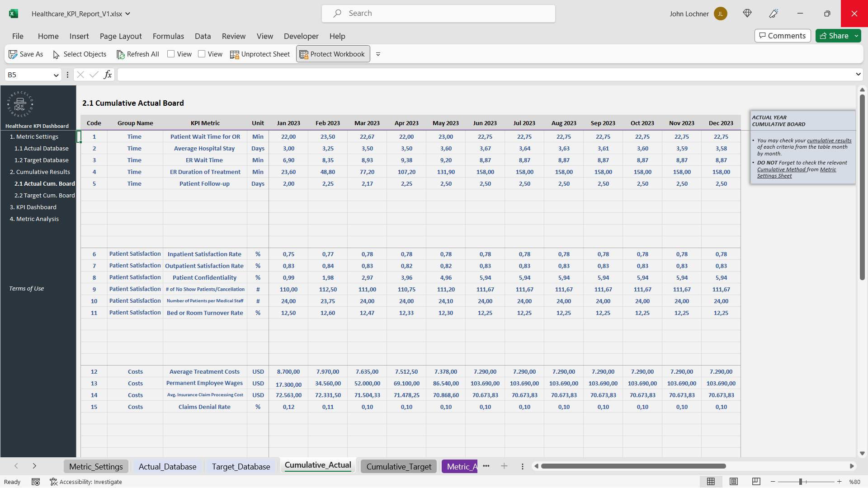
Task: Toggle the second View checkbox
Action: tap(202, 54)
